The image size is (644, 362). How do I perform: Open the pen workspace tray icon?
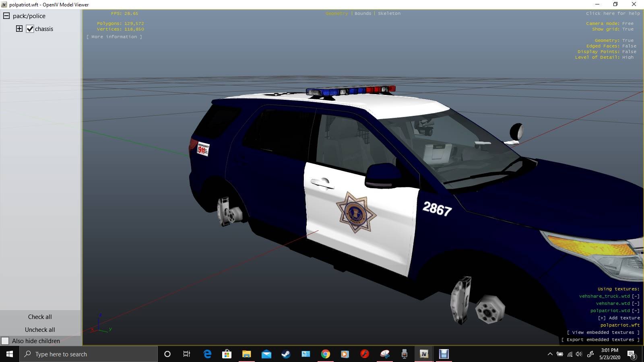(590, 354)
